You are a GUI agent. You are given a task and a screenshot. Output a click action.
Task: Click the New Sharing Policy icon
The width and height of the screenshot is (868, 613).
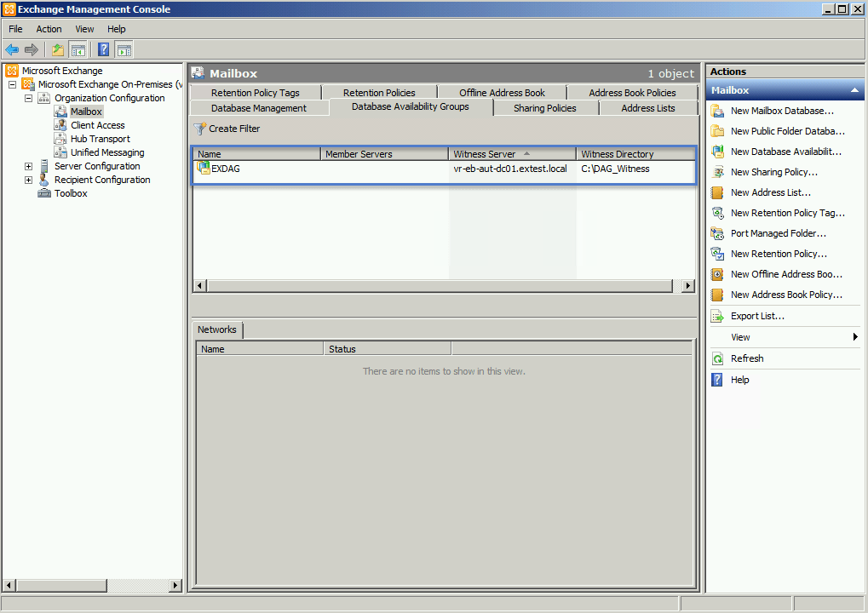(x=717, y=172)
